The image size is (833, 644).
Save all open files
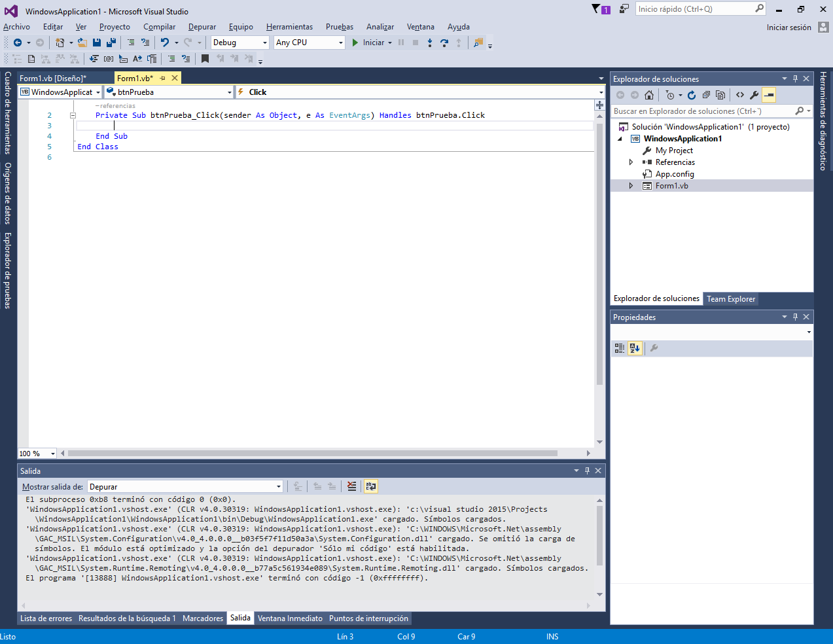pyautogui.click(x=111, y=42)
